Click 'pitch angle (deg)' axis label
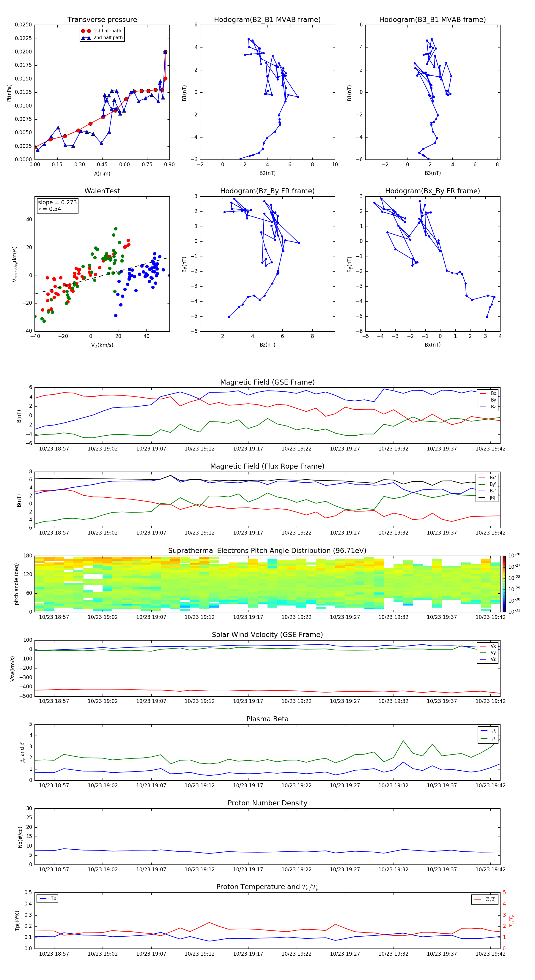 [16, 584]
